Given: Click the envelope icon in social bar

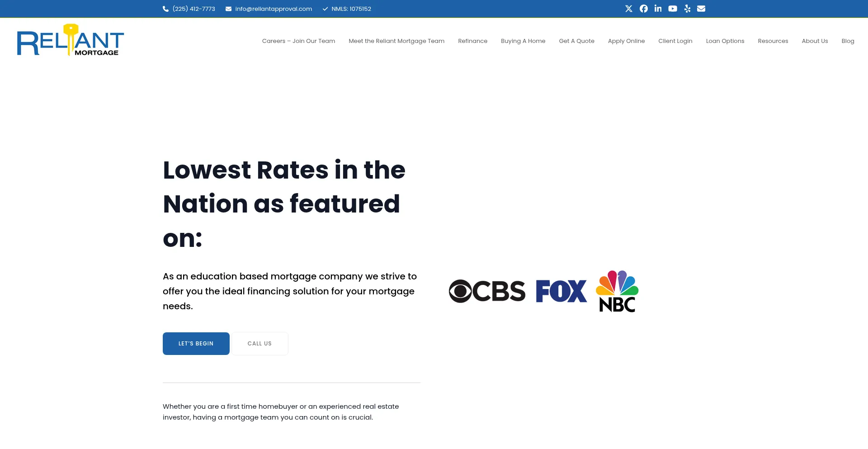Looking at the screenshot, I should pyautogui.click(x=701, y=9).
